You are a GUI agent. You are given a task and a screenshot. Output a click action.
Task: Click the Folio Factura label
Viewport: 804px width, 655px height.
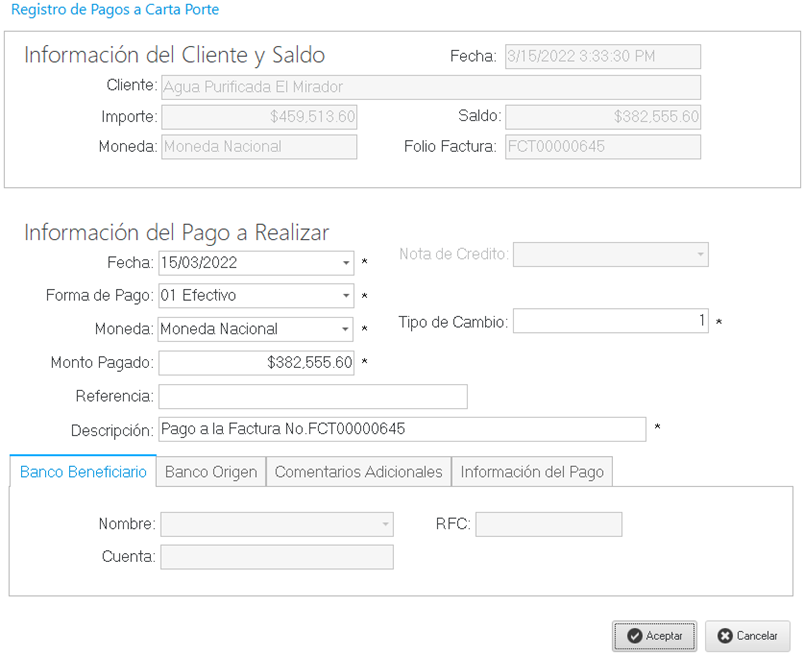[x=450, y=147]
